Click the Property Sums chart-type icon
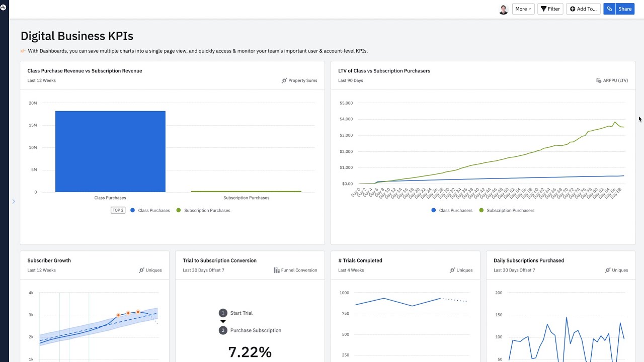The image size is (644, 362). point(284,80)
